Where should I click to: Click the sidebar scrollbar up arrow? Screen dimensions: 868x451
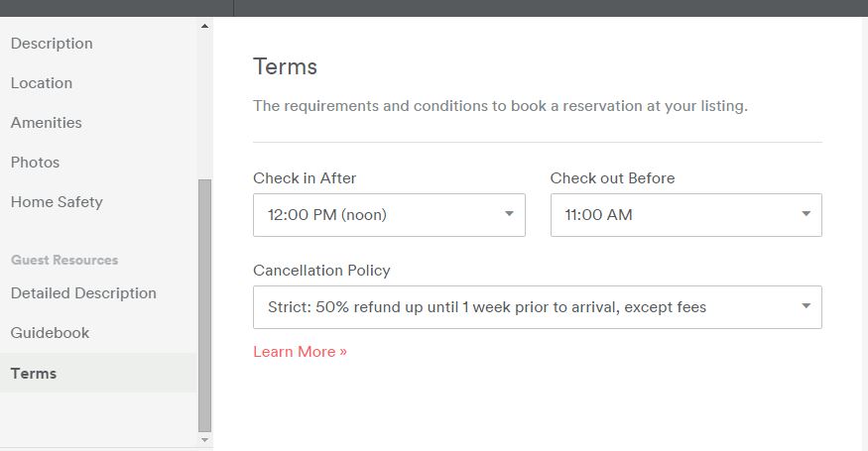(x=205, y=26)
